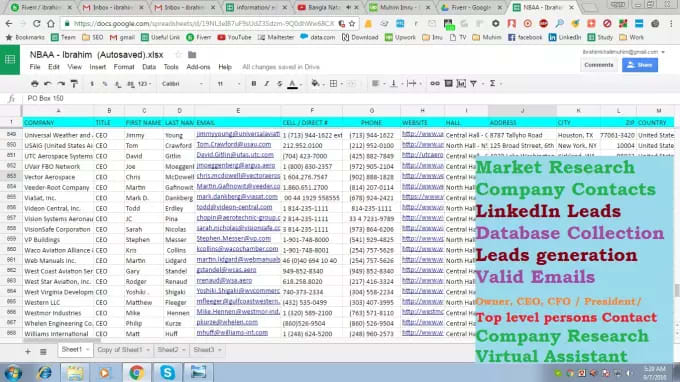Click the Redo arrow icon

coord(61,84)
